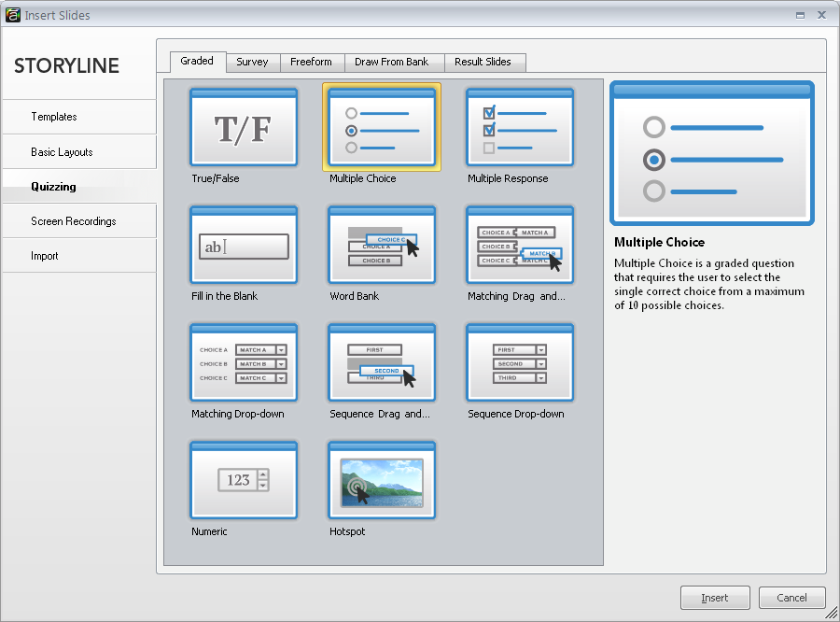Click the Multiple Choice description paragraph
This screenshot has width=840, height=622.
(709, 284)
